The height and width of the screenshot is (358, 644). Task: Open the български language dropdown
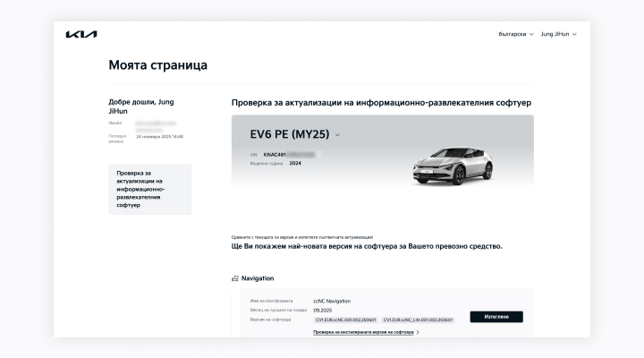(x=516, y=34)
